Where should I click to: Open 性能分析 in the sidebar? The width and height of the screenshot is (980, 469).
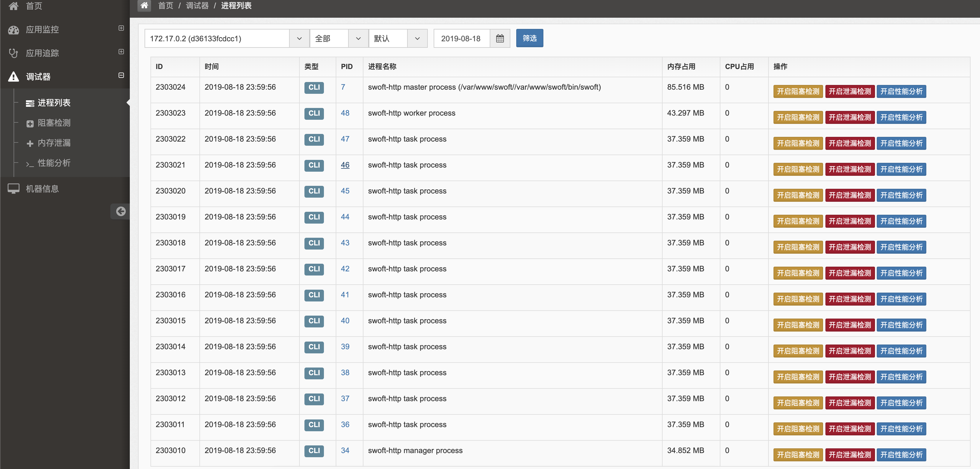[x=54, y=163]
